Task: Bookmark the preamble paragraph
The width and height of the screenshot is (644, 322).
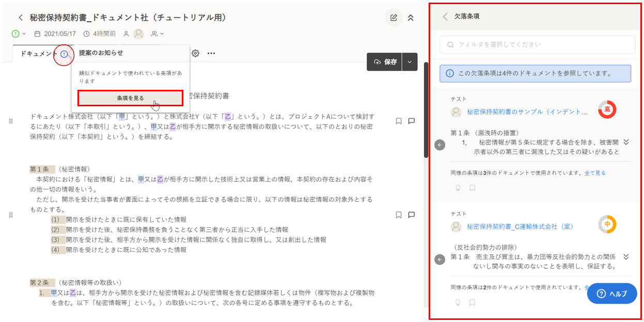Action: pos(399,121)
